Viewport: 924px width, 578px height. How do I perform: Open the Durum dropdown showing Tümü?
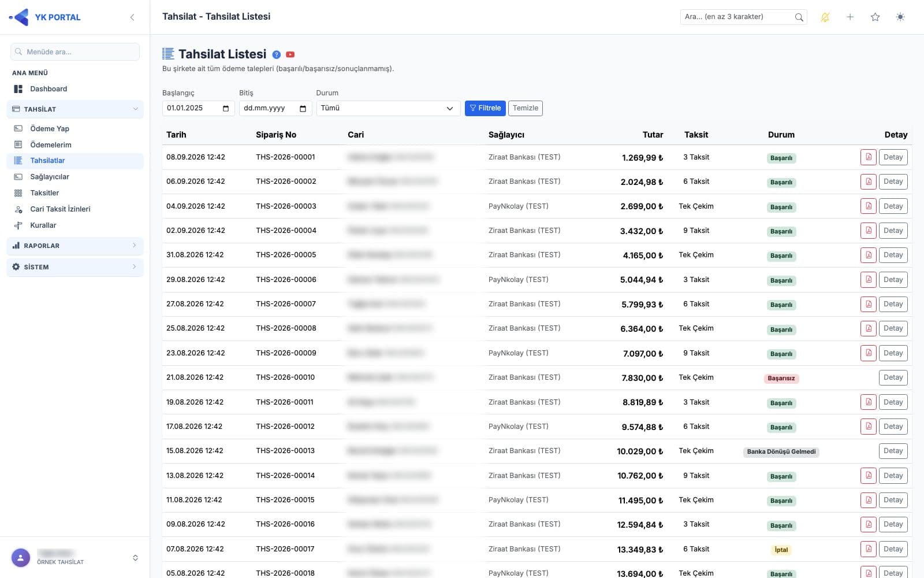388,108
